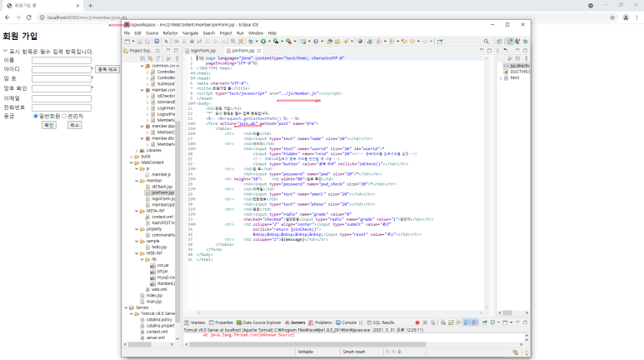The width and height of the screenshot is (644, 360).
Task: Click the Run (green play) toolbar icon
Action: tap(263, 42)
